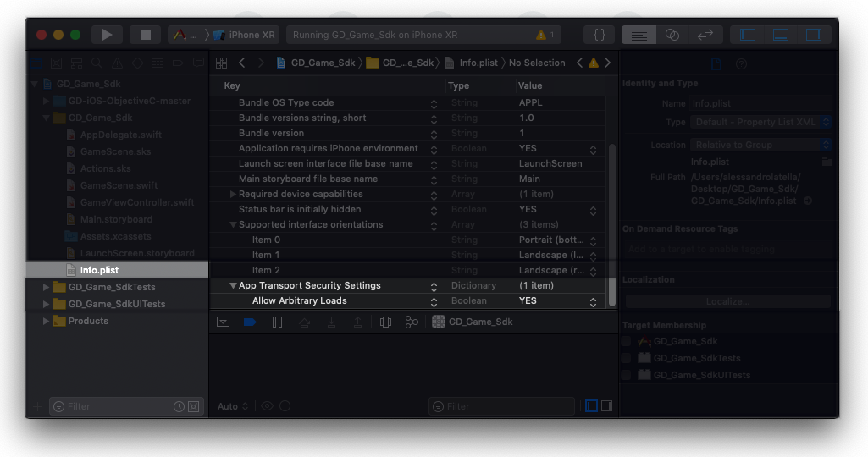Toggle the inspectors panel on the right
Viewport: 868px width, 457px height.
813,35
